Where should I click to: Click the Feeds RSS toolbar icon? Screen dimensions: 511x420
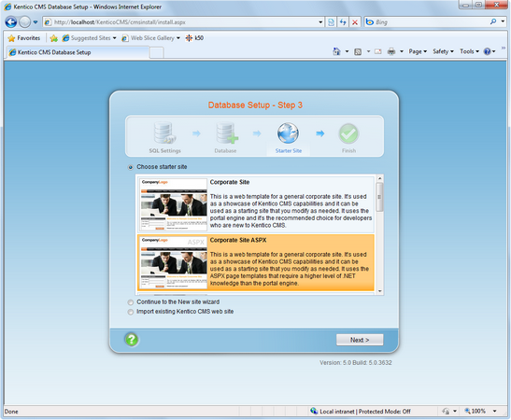(358, 51)
